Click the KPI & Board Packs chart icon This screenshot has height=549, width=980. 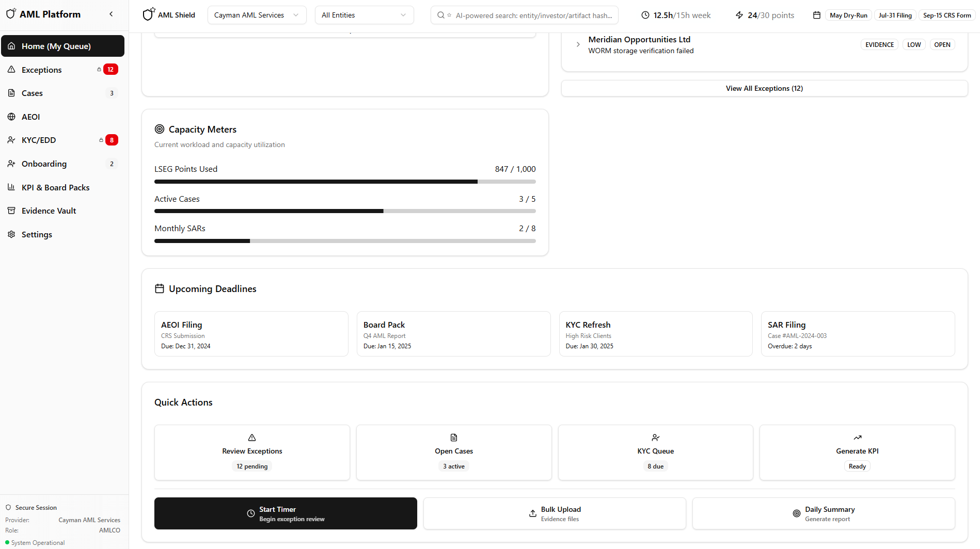click(x=11, y=187)
